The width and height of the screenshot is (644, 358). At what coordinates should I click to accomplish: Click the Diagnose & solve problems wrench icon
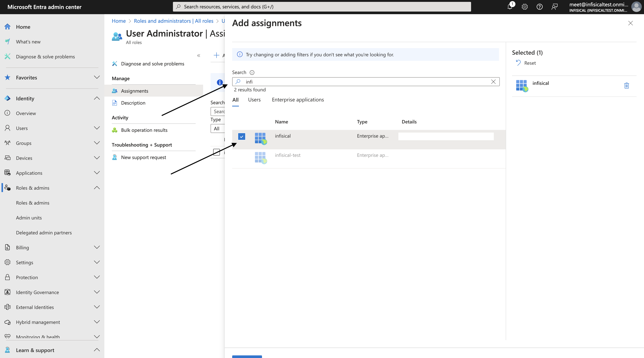7,56
